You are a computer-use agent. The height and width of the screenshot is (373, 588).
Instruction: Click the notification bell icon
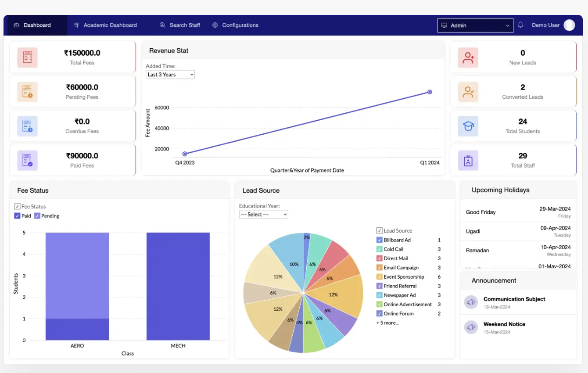click(x=520, y=25)
